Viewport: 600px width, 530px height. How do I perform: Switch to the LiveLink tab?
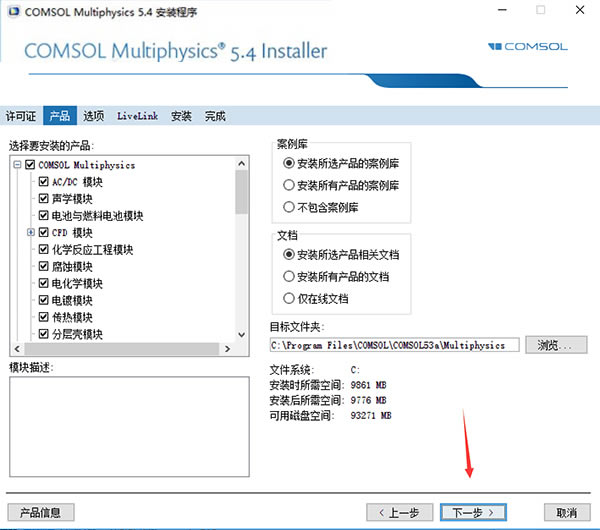click(137, 116)
